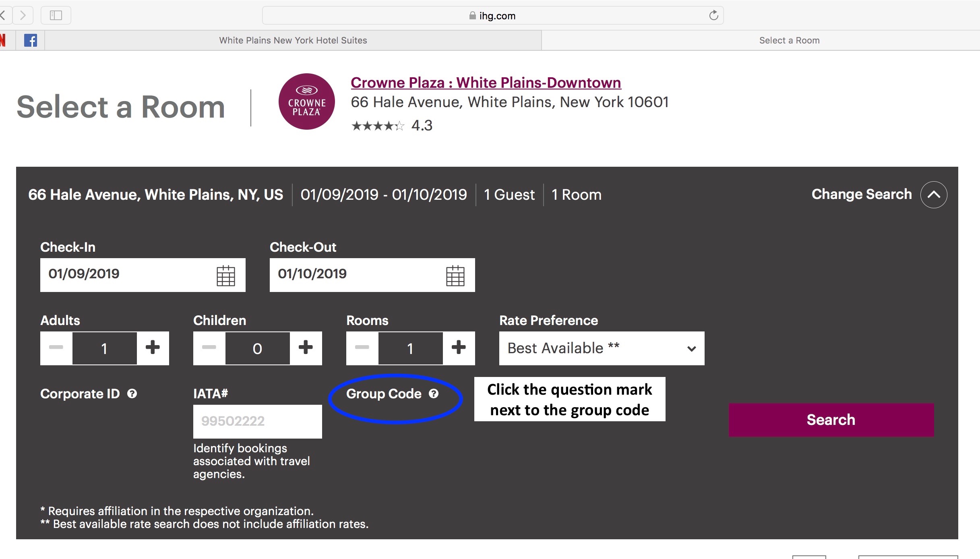Increase Children with the plus button

tap(306, 348)
